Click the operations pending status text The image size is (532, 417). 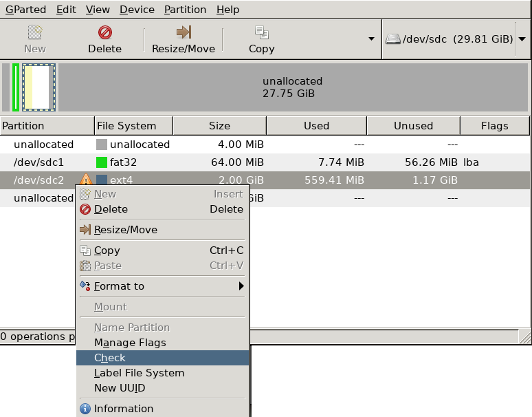37,336
